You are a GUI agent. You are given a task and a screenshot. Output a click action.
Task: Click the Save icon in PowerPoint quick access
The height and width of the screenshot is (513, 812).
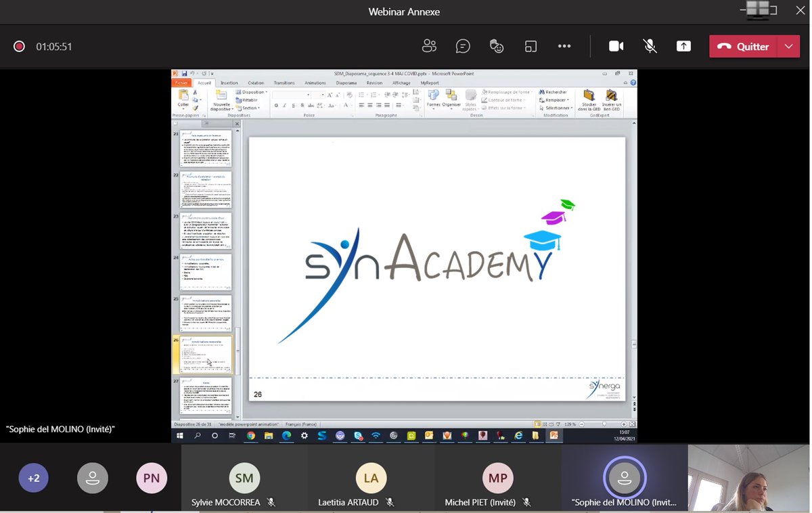click(184, 73)
